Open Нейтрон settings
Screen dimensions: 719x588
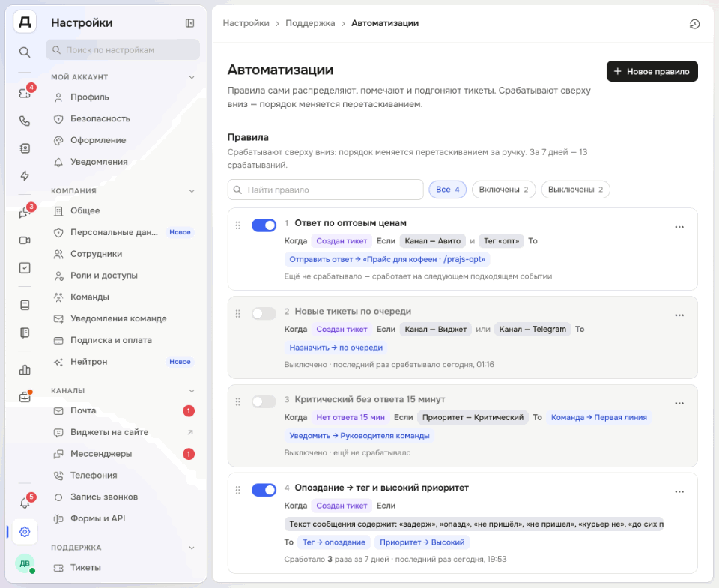pyautogui.click(x=123, y=362)
